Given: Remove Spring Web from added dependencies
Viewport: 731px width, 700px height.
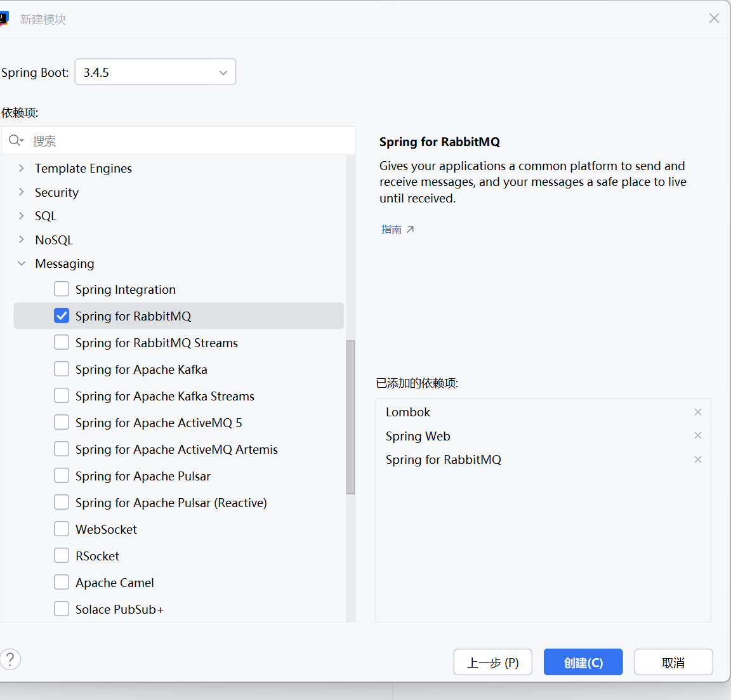Looking at the screenshot, I should 698,435.
